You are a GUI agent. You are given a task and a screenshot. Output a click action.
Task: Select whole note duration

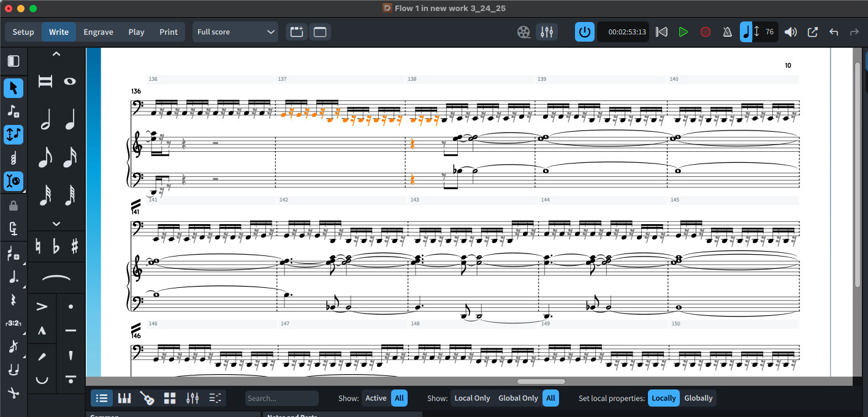70,81
